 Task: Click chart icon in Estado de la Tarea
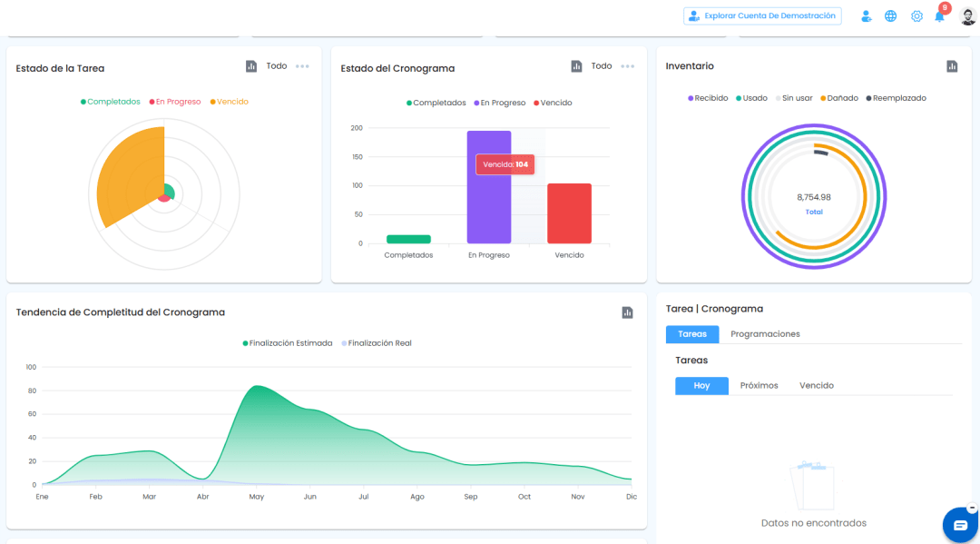(251, 66)
